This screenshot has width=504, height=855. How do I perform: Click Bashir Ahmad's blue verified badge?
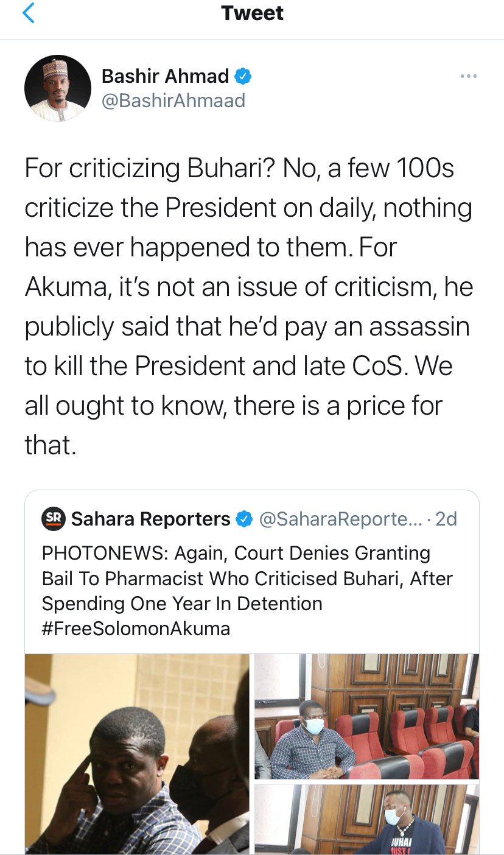coord(243,76)
